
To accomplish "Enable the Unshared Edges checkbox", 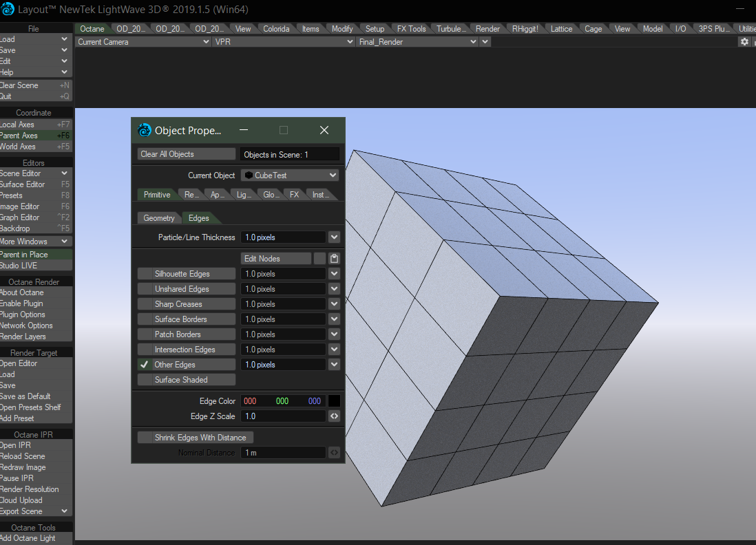I will tap(145, 288).
